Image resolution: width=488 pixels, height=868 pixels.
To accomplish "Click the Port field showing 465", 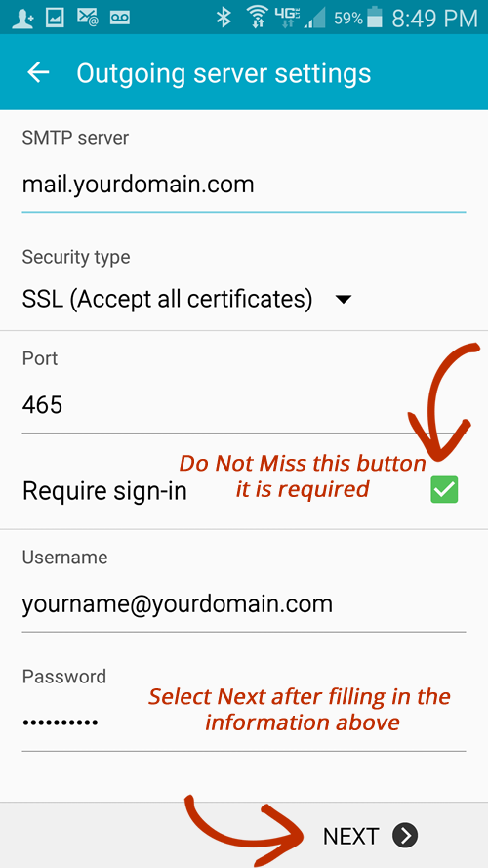I will pyautogui.click(x=244, y=406).
